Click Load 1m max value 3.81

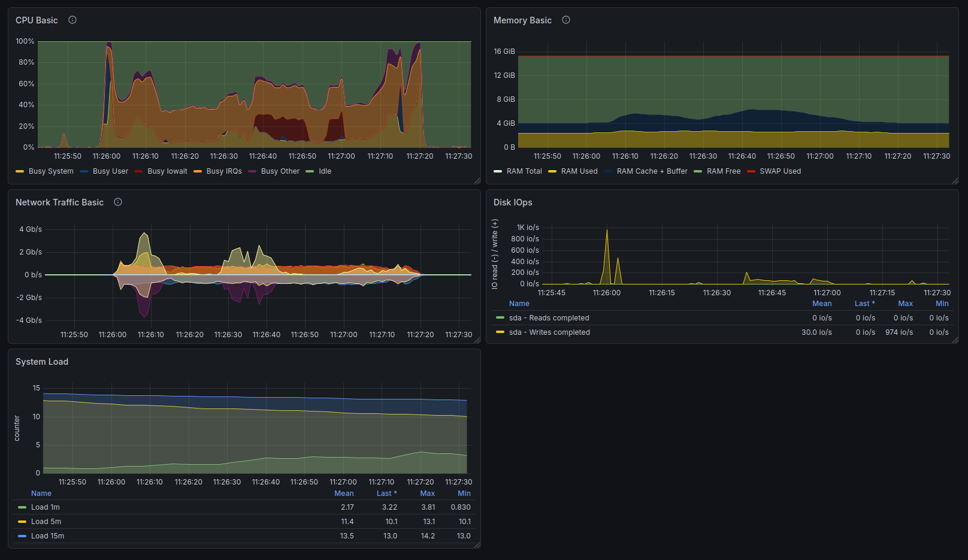[x=428, y=507]
